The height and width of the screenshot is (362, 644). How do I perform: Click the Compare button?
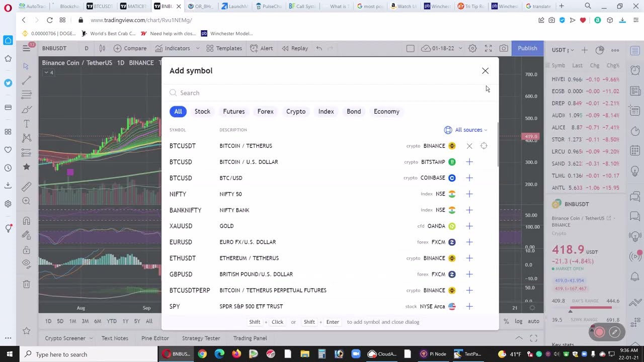(x=130, y=48)
